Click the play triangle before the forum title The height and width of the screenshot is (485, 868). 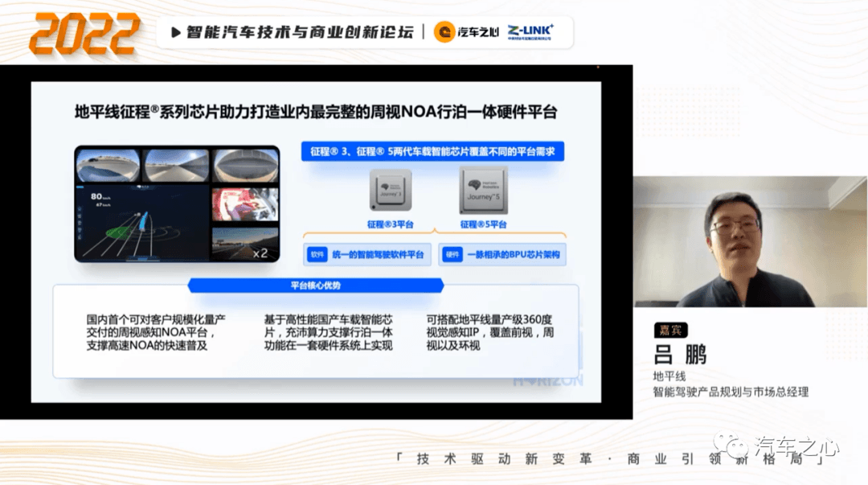tap(176, 33)
